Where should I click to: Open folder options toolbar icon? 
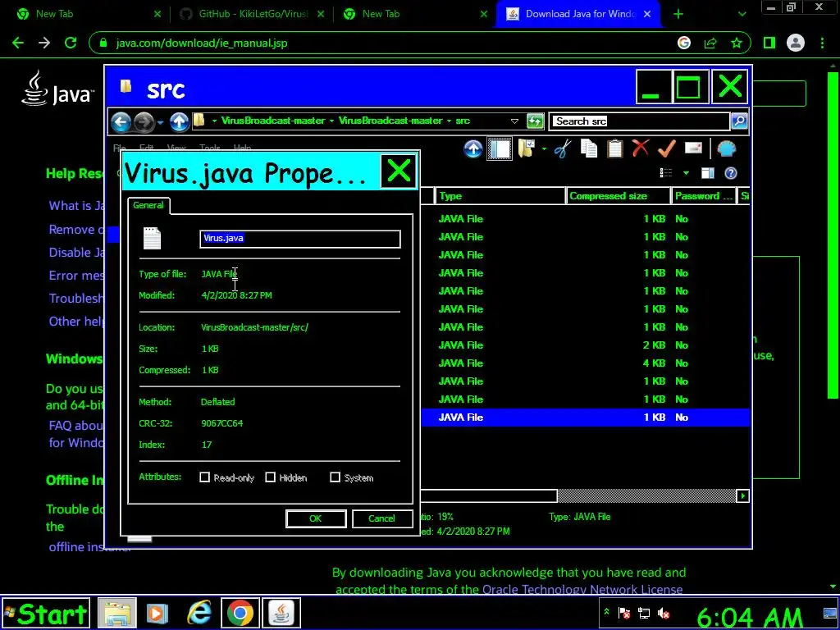527,149
